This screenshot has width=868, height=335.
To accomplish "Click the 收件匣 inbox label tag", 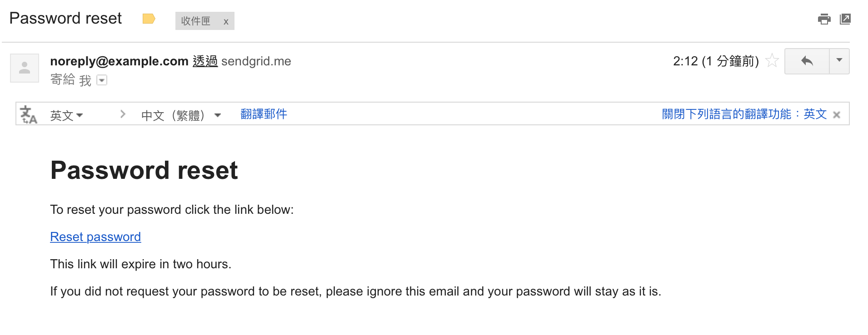I will pos(196,21).
